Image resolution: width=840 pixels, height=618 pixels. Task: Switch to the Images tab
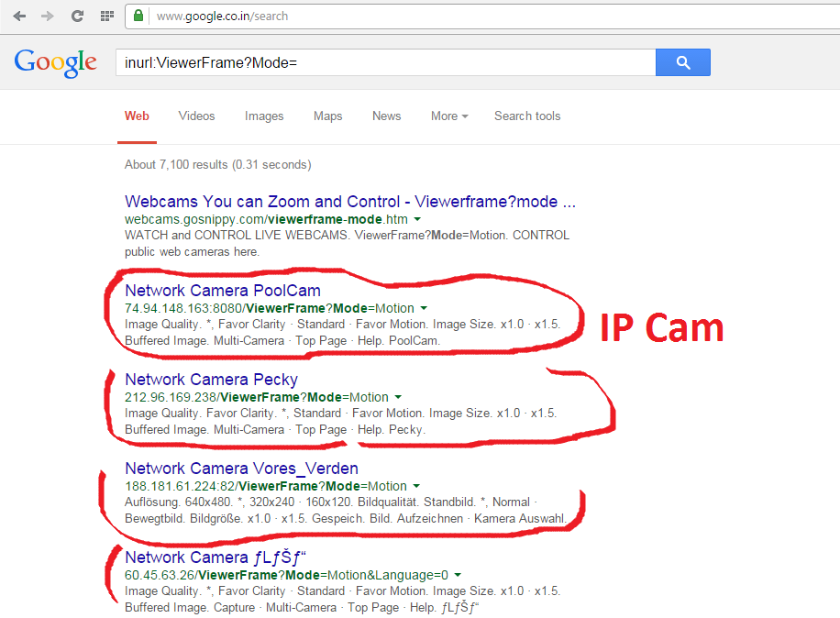[264, 116]
